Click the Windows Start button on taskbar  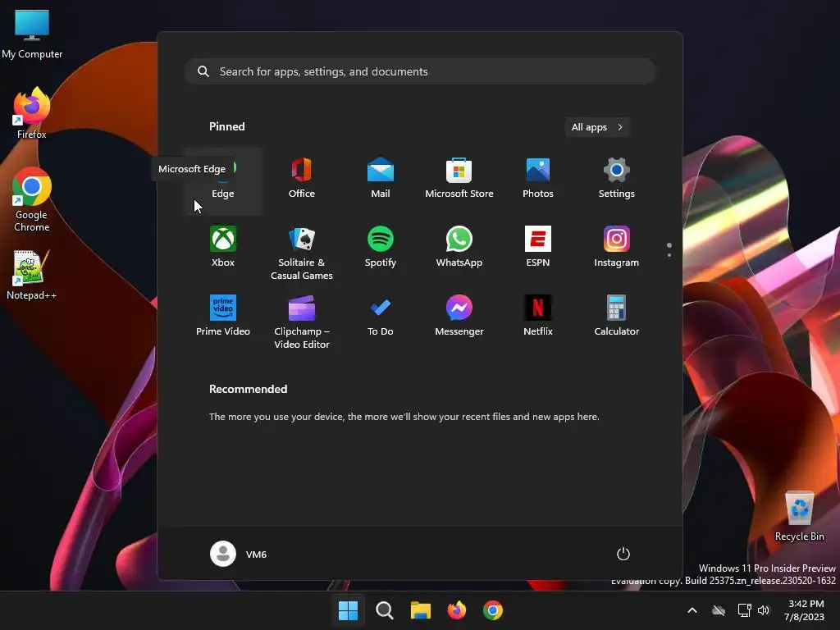[348, 610]
